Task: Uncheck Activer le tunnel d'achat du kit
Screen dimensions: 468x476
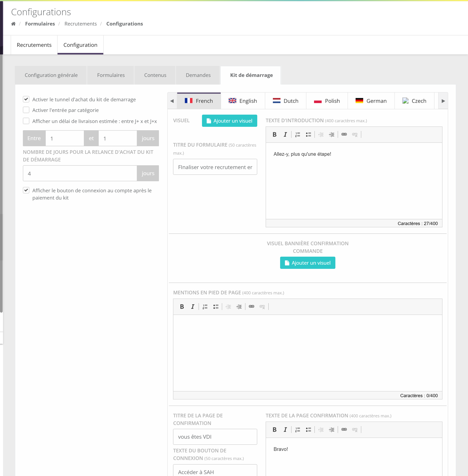Action: [x=26, y=99]
